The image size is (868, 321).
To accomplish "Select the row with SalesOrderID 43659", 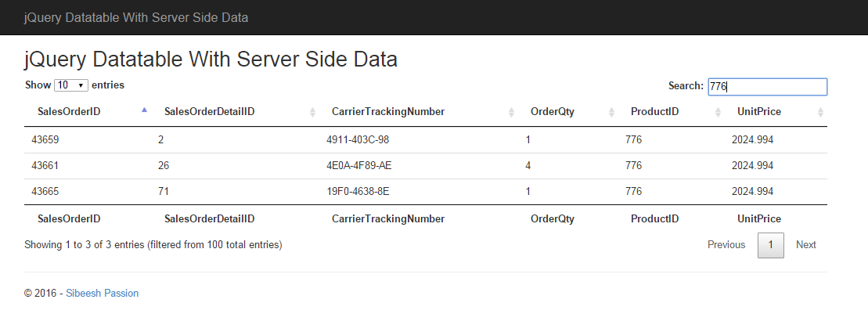I will [426, 140].
